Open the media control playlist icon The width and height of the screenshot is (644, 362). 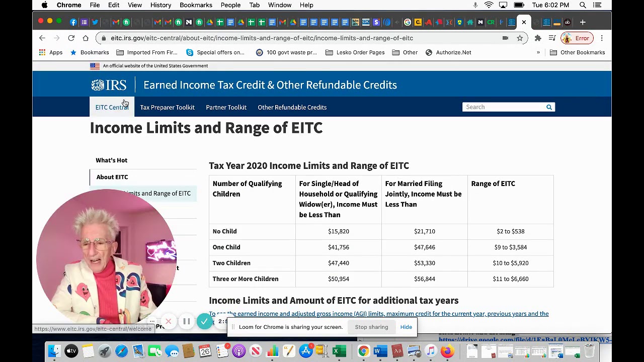pyautogui.click(x=552, y=38)
